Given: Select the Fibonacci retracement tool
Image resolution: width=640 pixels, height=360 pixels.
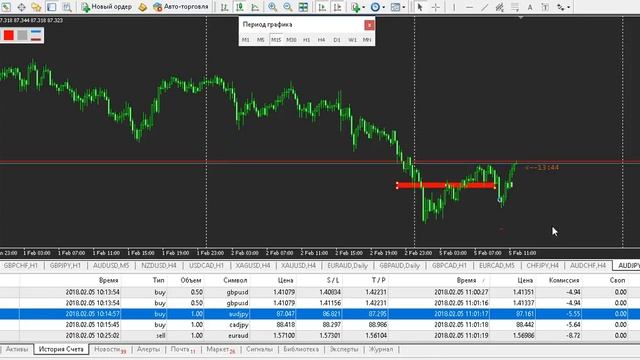Looking at the screenshot, I should tap(515, 7).
